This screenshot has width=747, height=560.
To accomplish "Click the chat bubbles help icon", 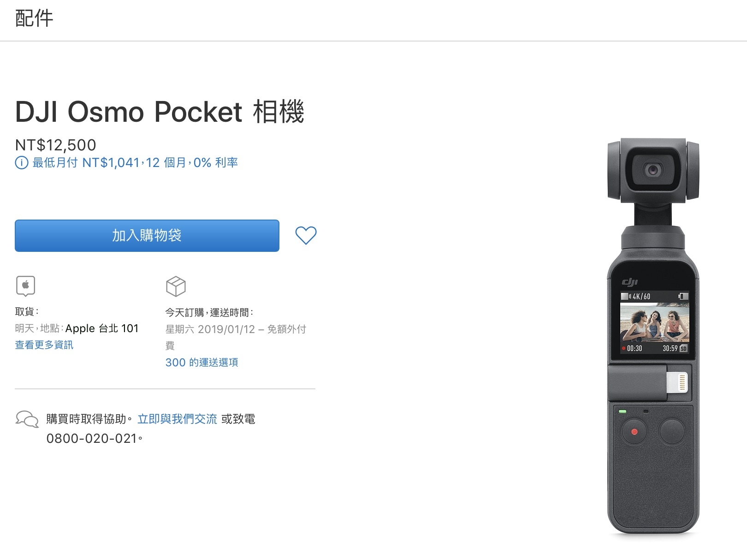I will [x=27, y=419].
